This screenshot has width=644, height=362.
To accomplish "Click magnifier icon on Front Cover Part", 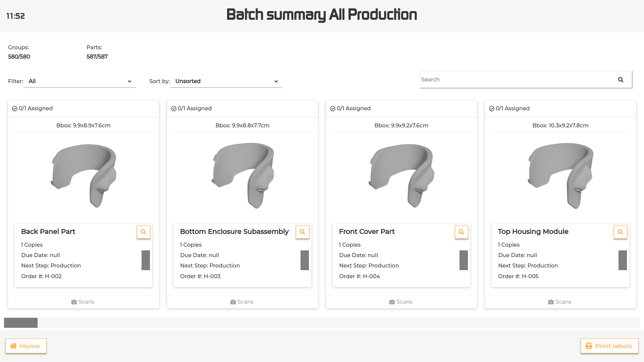I will coord(461,232).
